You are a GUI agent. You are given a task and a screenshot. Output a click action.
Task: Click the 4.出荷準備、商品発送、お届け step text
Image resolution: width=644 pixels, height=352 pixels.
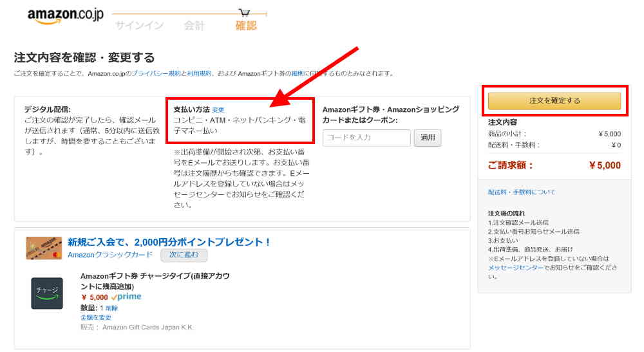[530, 249]
